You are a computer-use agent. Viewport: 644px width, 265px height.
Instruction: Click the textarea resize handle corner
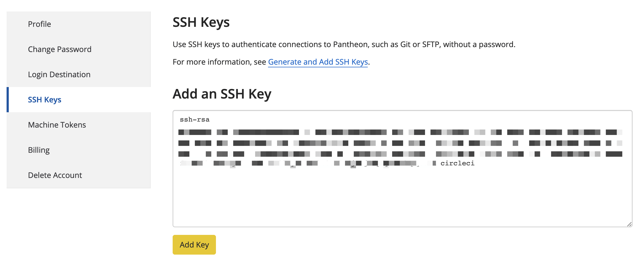pos(629,224)
